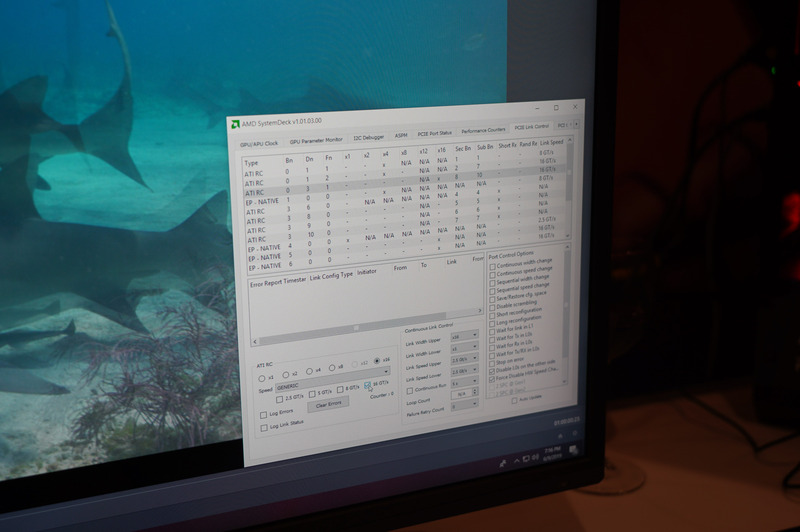Enable Continuous speed change option
This screenshot has height=532, width=800.
492,275
